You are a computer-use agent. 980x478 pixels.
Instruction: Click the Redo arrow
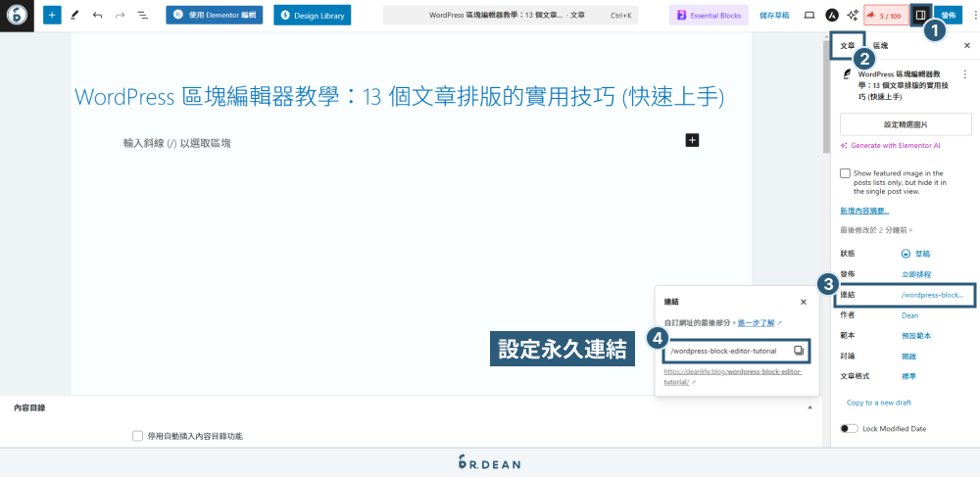tap(120, 15)
